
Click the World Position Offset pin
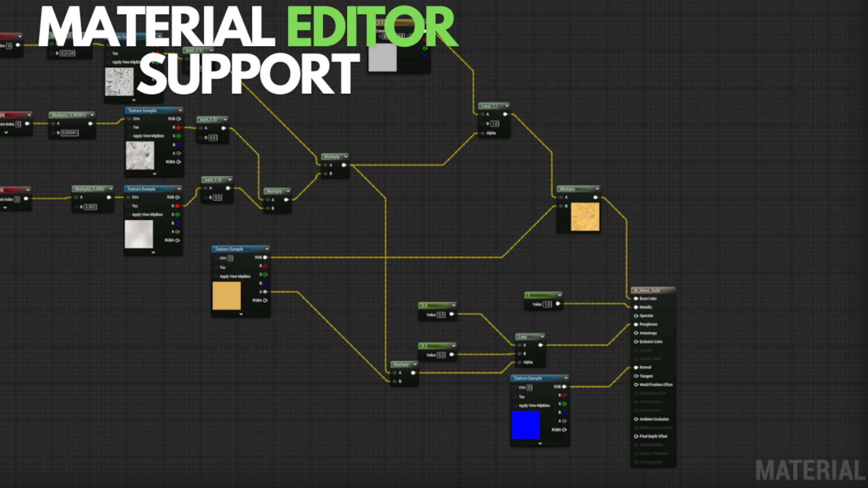[636, 385]
